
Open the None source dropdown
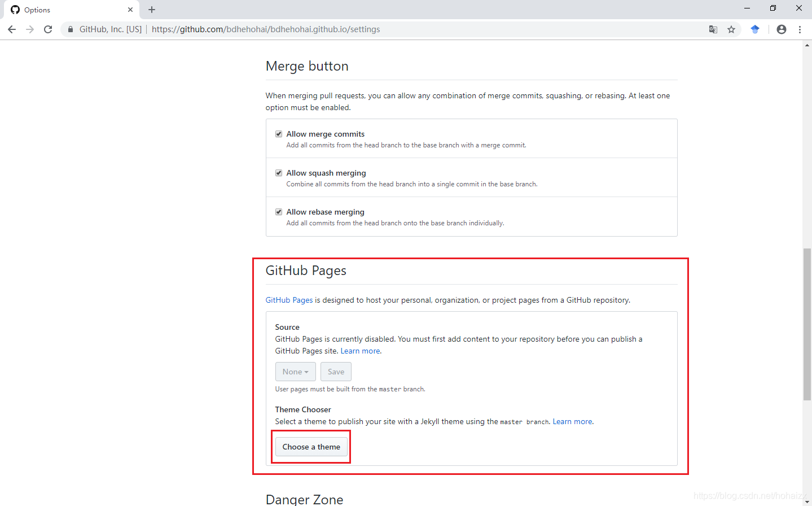pos(296,372)
